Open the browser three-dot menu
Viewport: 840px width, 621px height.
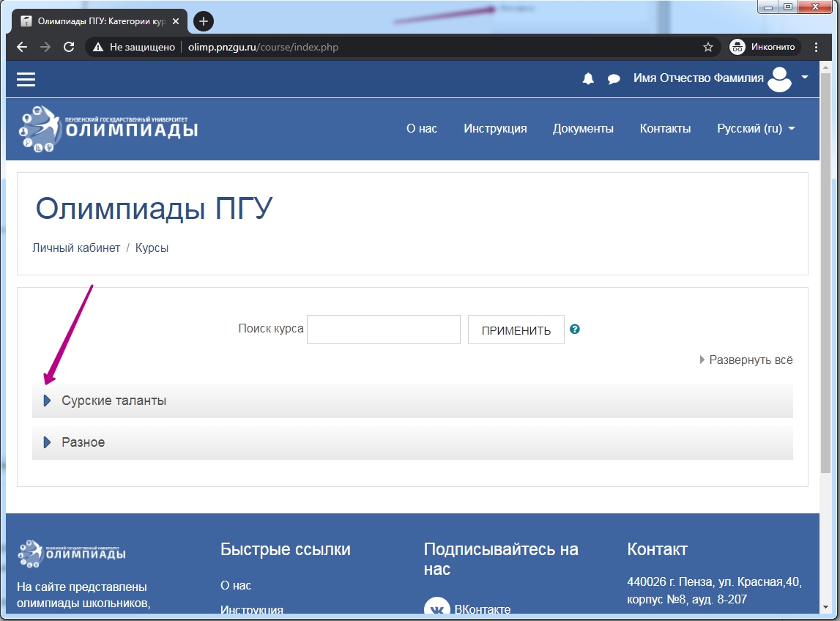tap(816, 47)
